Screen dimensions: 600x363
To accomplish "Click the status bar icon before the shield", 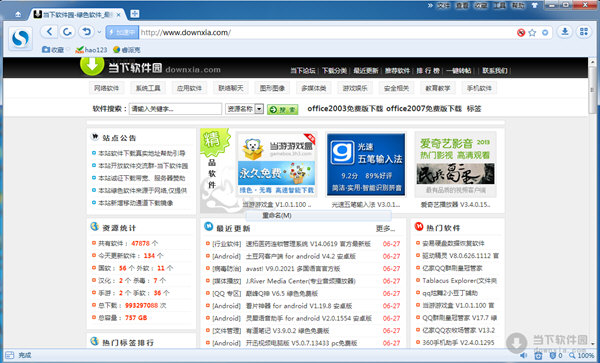I will point(538,356).
